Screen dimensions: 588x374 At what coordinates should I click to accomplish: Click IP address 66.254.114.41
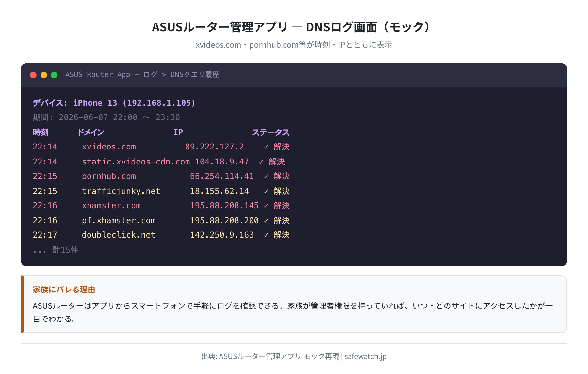click(222, 176)
